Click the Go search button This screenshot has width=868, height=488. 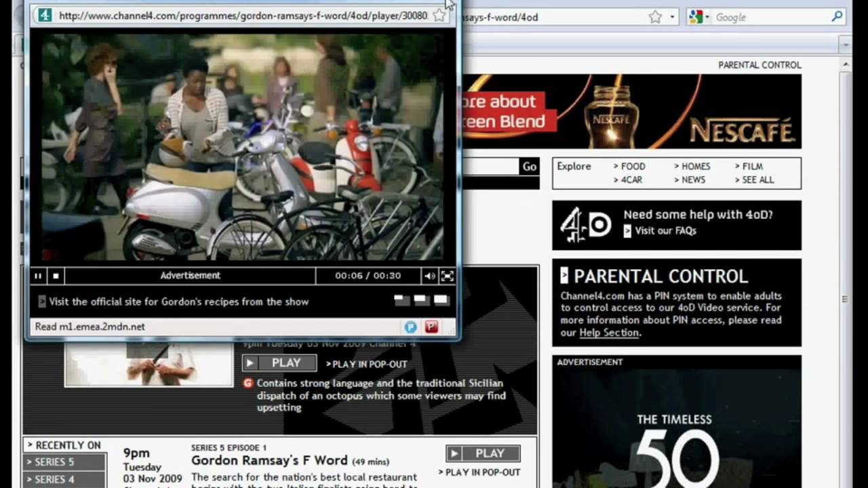tap(530, 167)
